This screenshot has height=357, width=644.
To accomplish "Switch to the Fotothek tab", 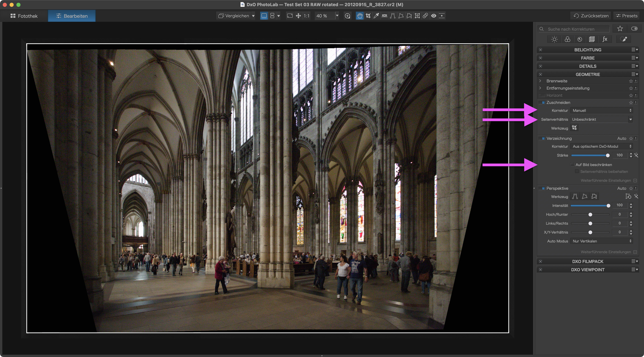I will point(24,16).
